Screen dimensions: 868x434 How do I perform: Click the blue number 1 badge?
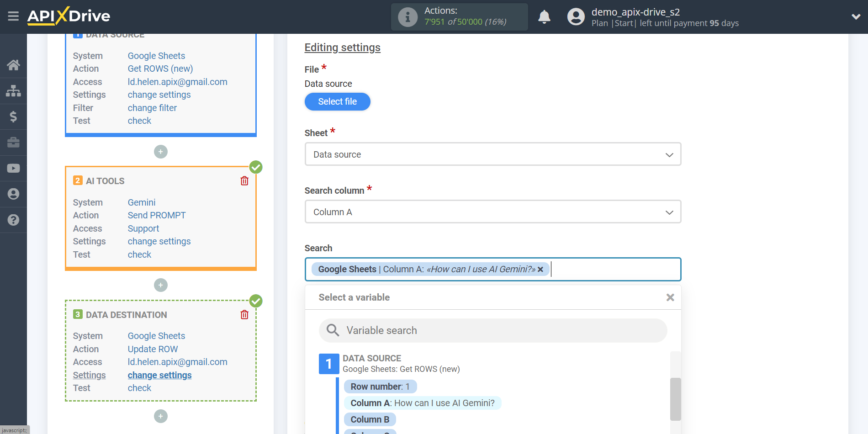(328, 364)
